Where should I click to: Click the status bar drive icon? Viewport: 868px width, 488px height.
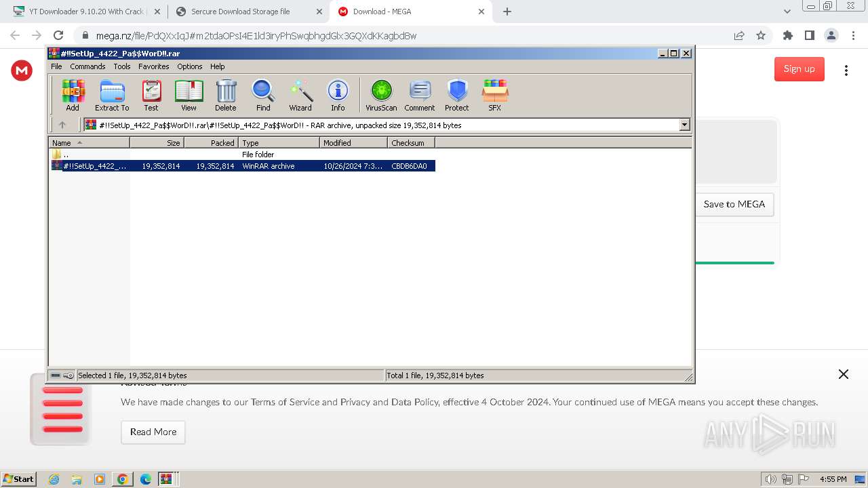pyautogui.click(x=56, y=375)
